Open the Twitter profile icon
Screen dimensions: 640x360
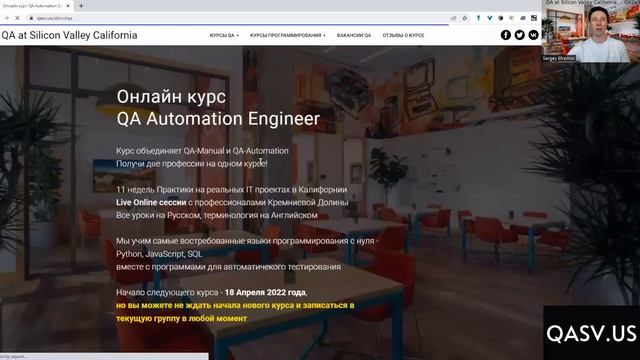point(520,35)
